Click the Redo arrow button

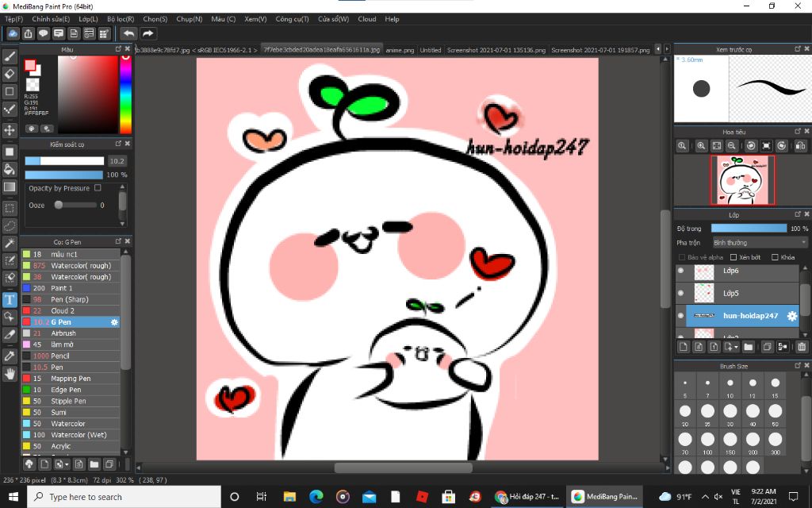tap(148, 33)
